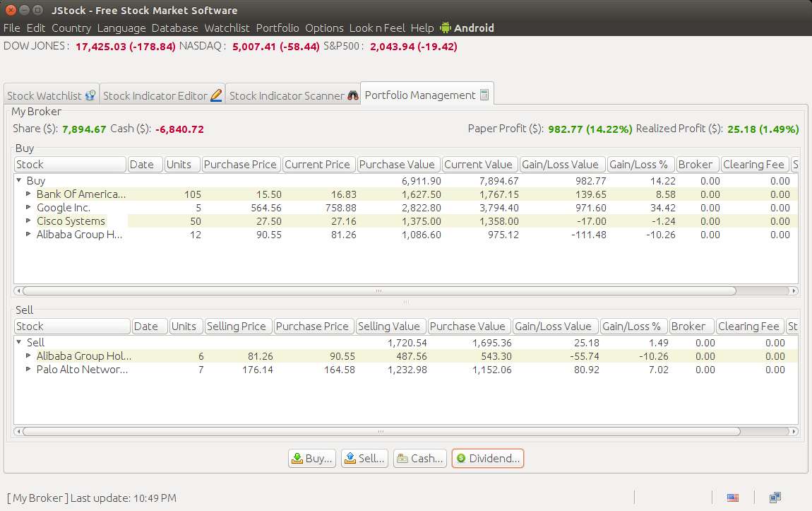Open the File menu
Image resolution: width=812 pixels, height=511 pixels.
click(x=11, y=28)
